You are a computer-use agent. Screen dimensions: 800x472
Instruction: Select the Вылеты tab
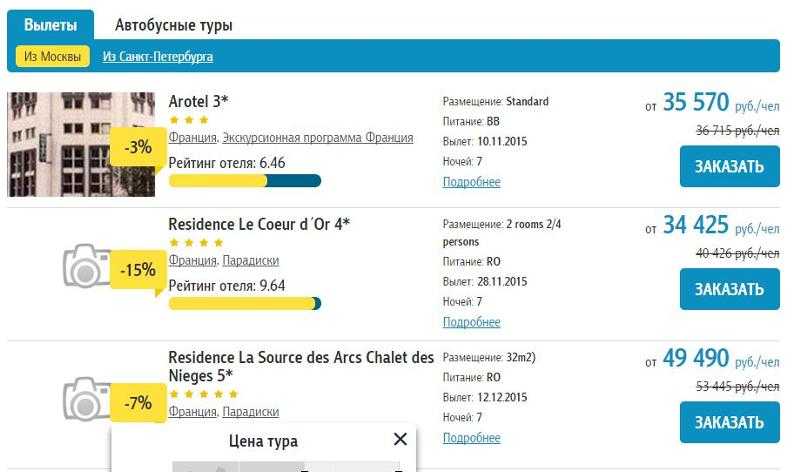click(x=51, y=24)
